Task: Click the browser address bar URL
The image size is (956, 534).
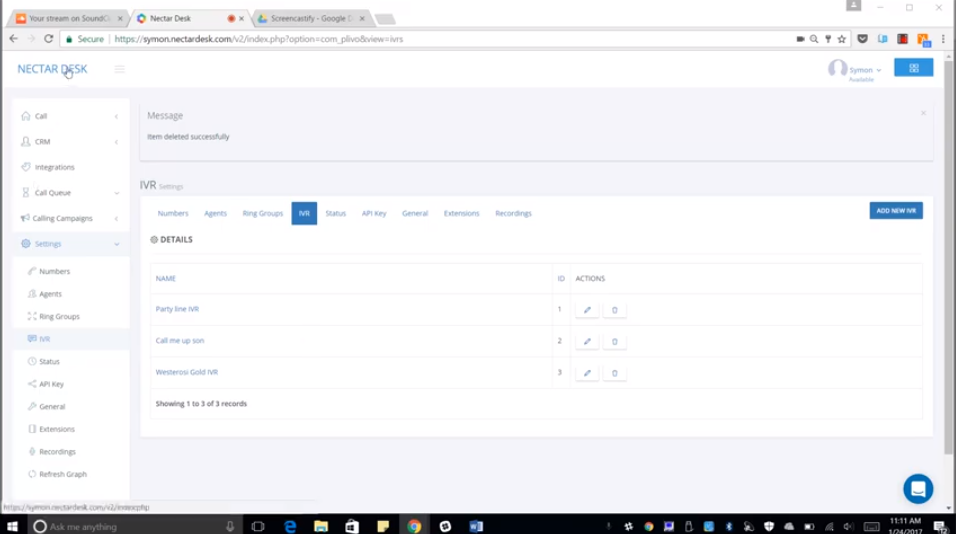Action: (x=259, y=39)
